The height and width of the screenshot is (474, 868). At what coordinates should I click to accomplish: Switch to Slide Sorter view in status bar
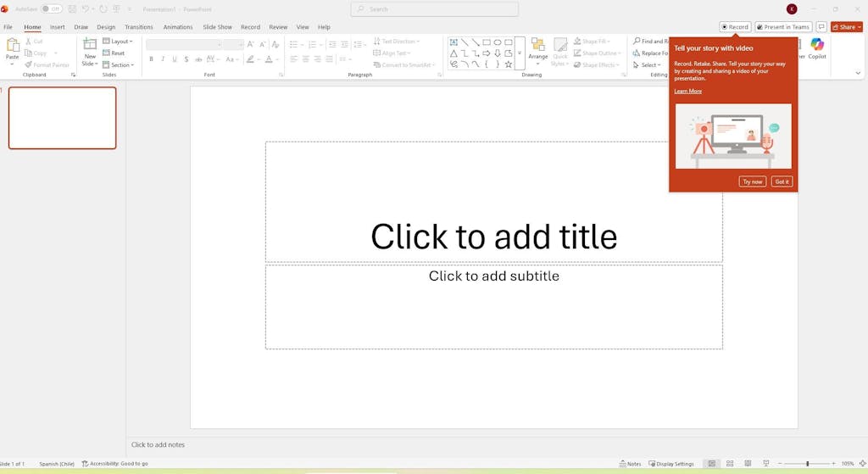coord(730,464)
